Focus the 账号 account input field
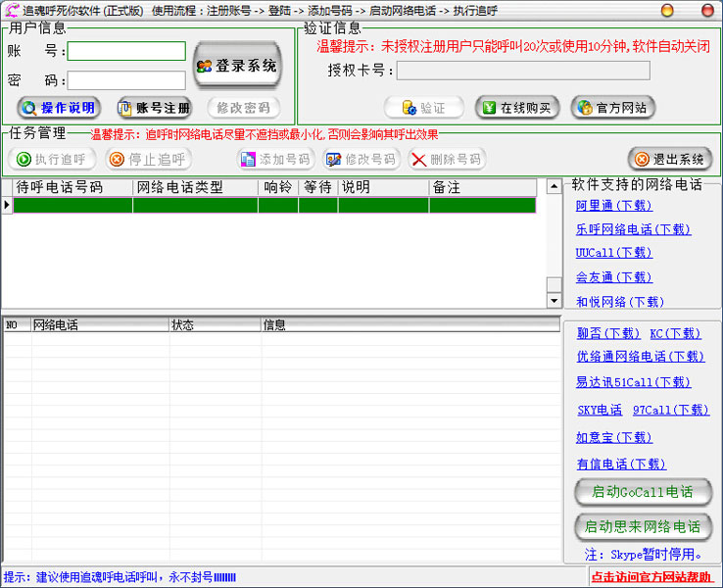The height and width of the screenshot is (588, 723). pos(126,51)
